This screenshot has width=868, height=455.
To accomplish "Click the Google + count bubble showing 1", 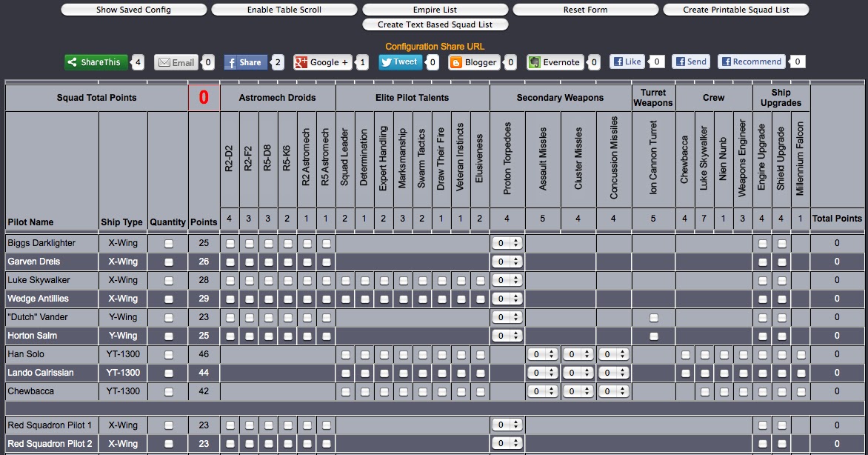I will 362,62.
